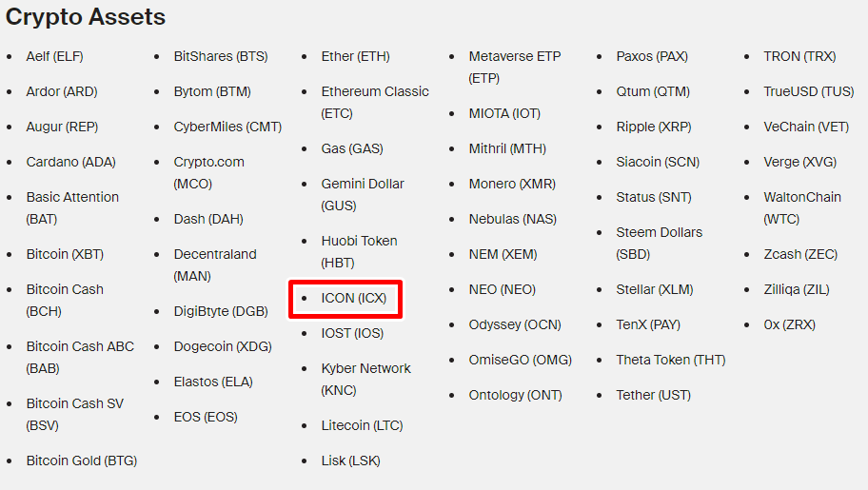Screen dimensions: 868x490
Task: Open the Monero (XMR) item
Action: (x=512, y=184)
